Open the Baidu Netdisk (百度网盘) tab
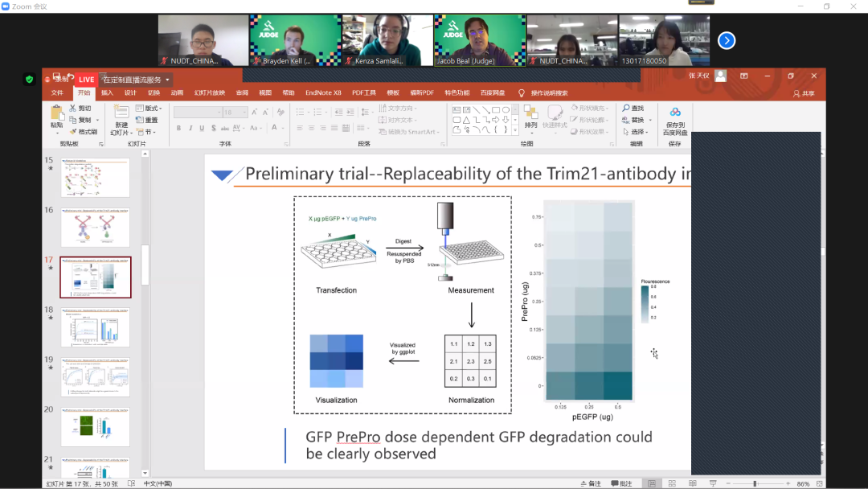 click(493, 93)
